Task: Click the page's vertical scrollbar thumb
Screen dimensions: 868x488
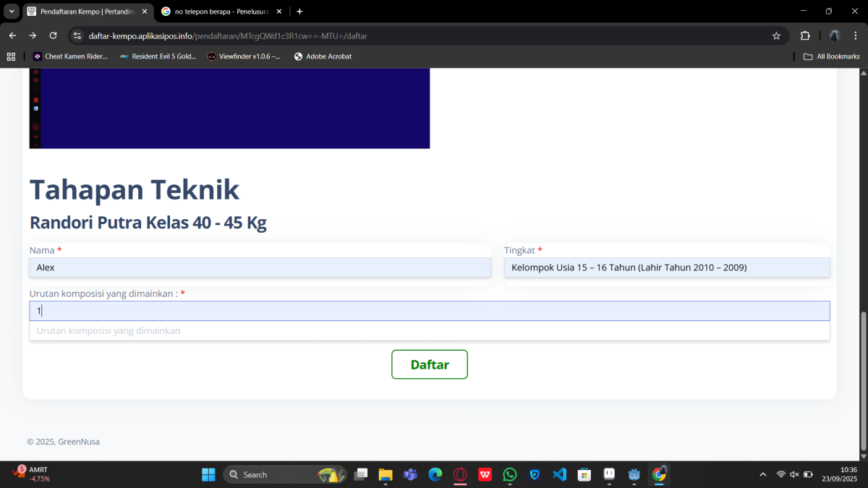Action: coord(862,383)
